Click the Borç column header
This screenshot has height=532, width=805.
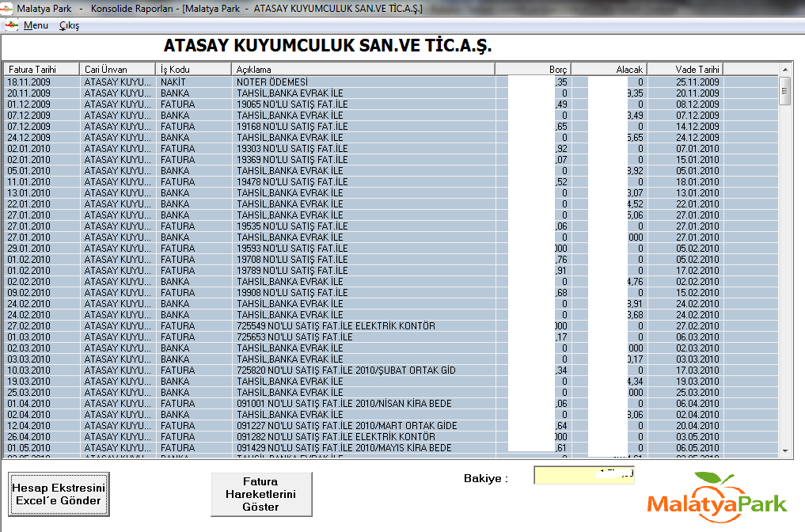[x=533, y=70]
